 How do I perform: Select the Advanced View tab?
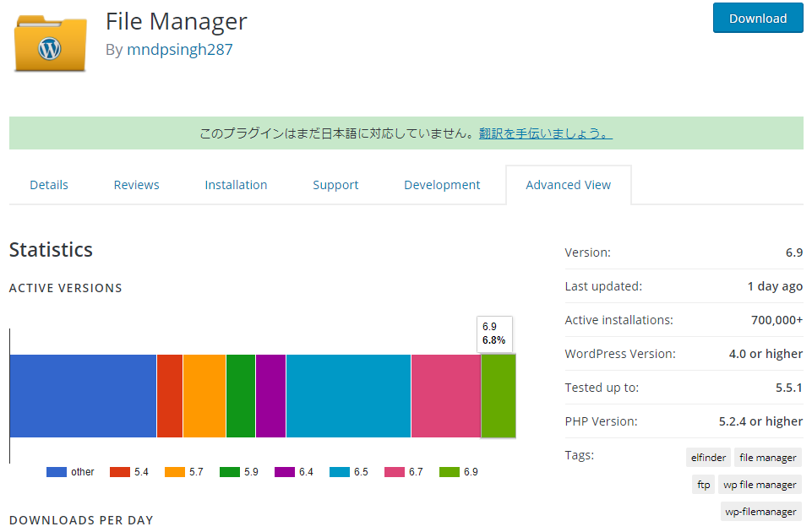click(568, 185)
